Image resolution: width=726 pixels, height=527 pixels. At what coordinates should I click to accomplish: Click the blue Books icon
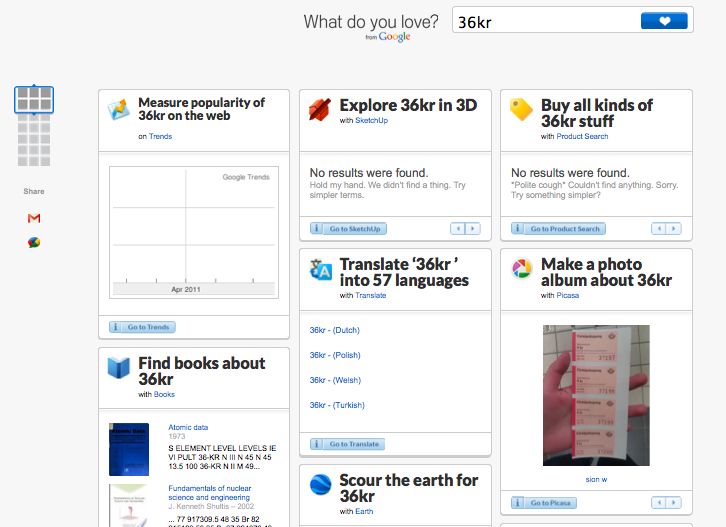tap(119, 368)
